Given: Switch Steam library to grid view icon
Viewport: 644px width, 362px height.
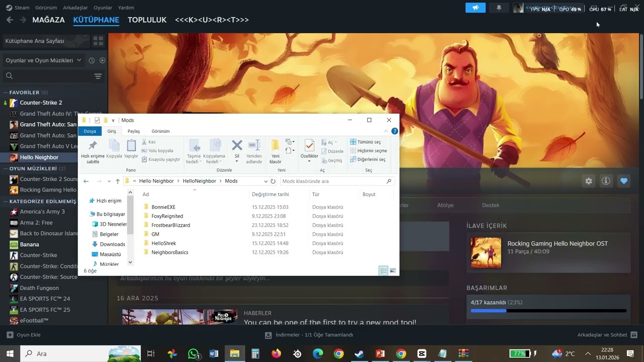Looking at the screenshot, I should pyautogui.click(x=98, y=41).
